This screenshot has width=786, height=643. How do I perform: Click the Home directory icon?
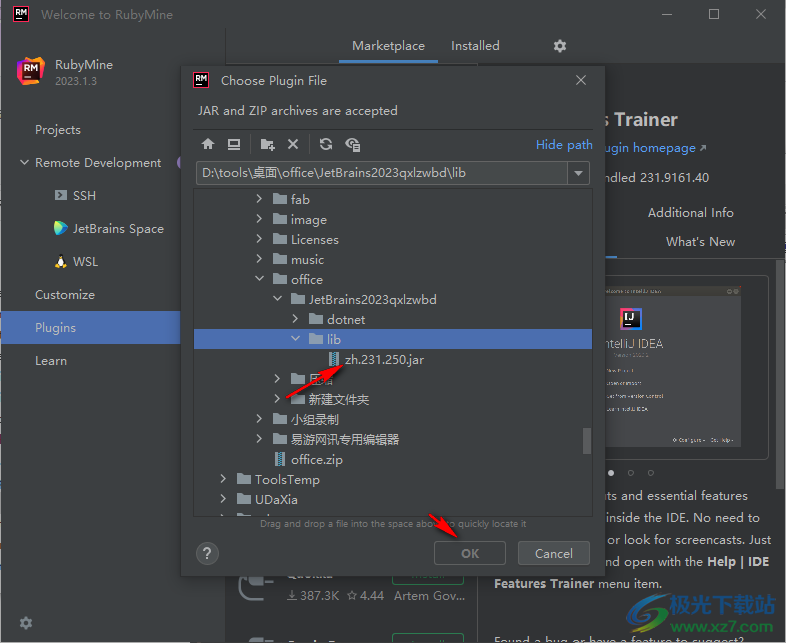[208, 144]
